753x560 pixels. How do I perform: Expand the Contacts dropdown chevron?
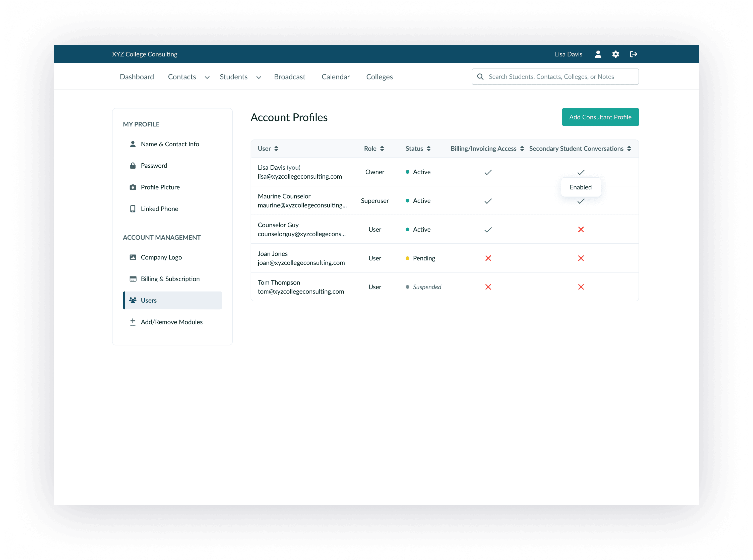pyautogui.click(x=207, y=77)
